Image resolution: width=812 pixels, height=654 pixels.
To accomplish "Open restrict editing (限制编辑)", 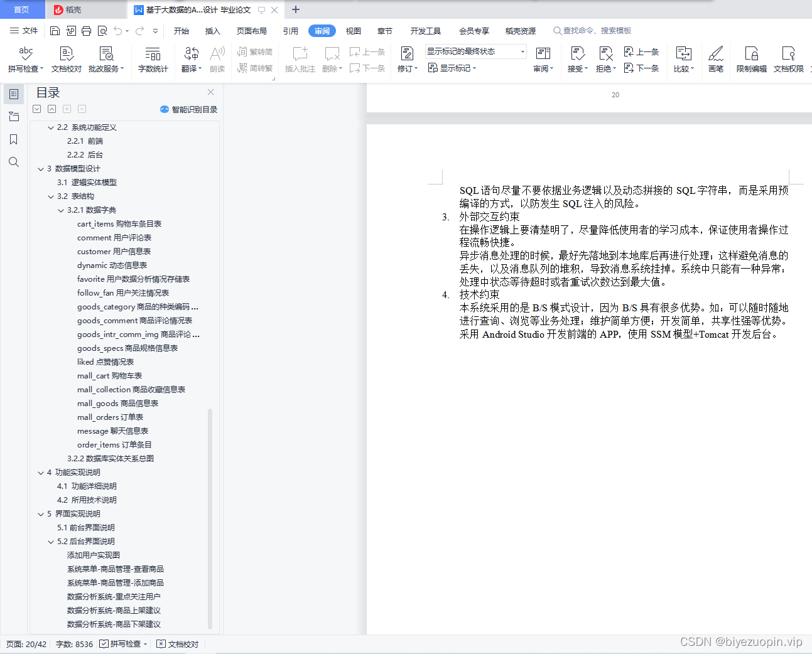I will pyautogui.click(x=751, y=60).
